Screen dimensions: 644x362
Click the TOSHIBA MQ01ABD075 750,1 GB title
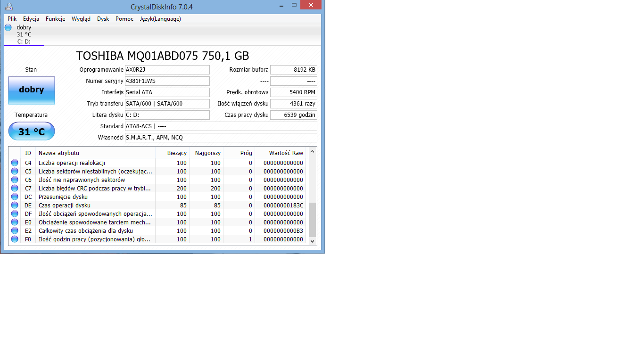[163, 56]
